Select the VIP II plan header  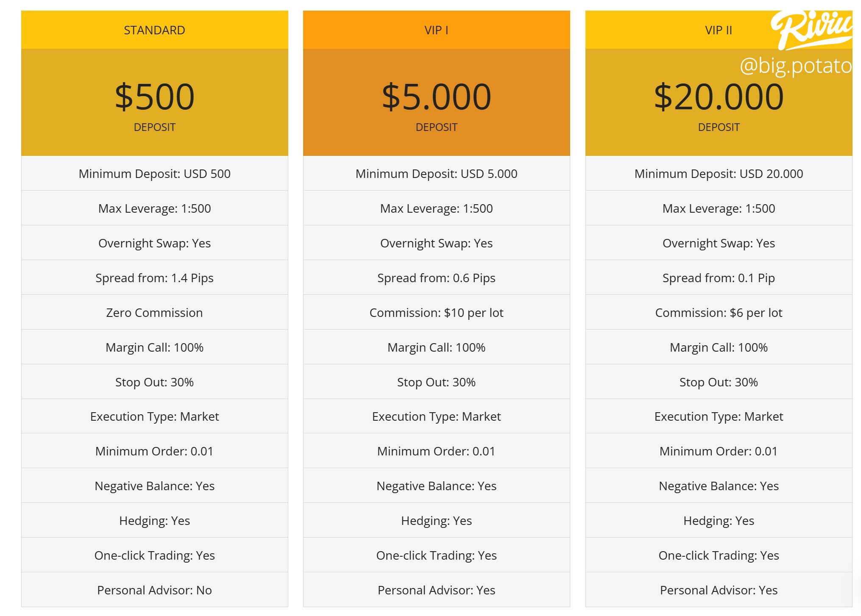tap(718, 30)
